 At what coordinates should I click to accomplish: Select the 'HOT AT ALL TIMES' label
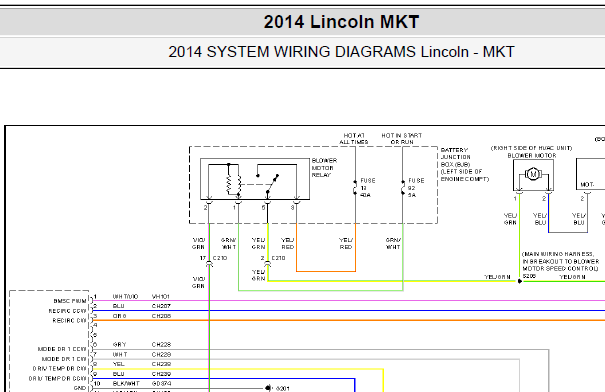(x=353, y=139)
